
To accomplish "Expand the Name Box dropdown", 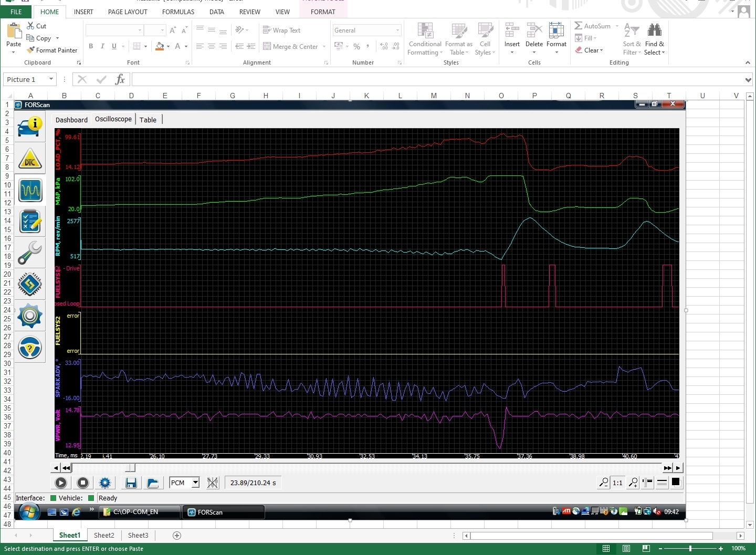I will coord(51,79).
